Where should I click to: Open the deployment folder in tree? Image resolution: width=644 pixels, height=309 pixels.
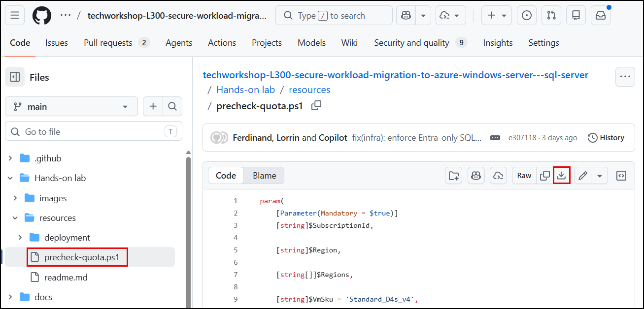click(67, 238)
